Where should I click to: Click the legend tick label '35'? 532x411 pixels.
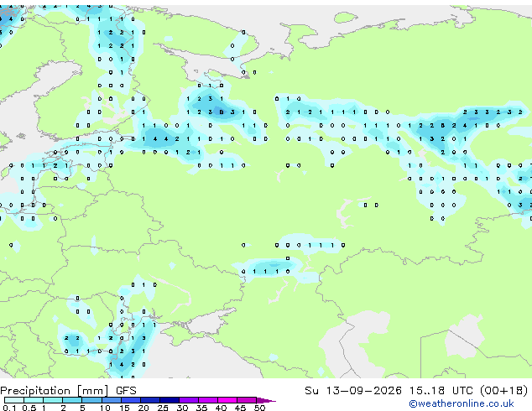[x=201, y=408]
